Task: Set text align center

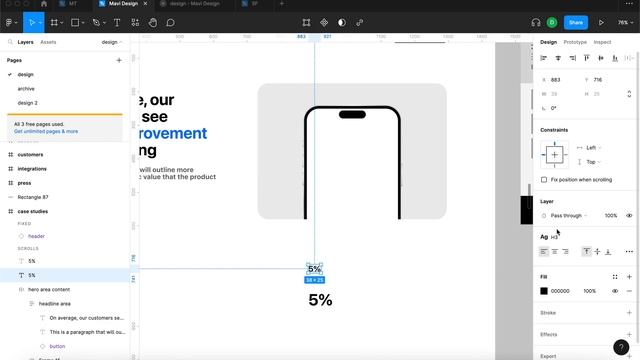Action: [555, 252]
